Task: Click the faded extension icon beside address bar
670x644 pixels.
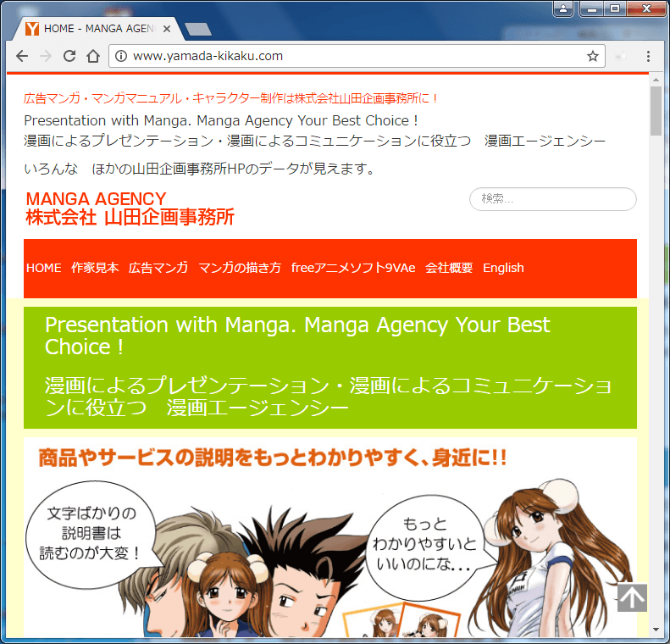Action: 620,56
